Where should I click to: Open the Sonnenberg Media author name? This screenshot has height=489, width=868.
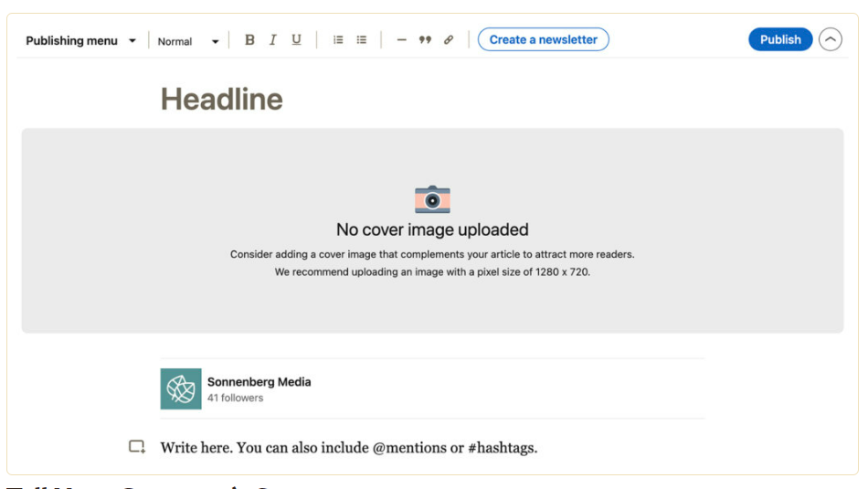coord(259,381)
